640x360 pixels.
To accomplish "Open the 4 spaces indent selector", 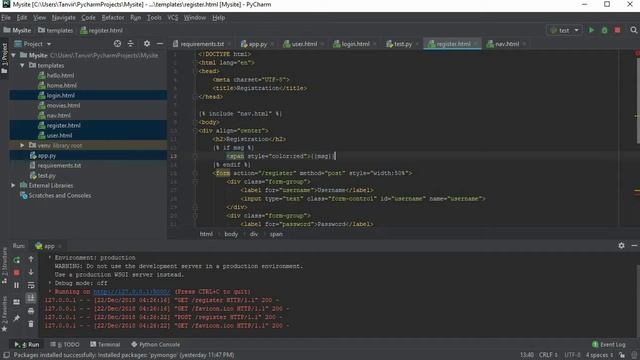I will pyautogui.click(x=600, y=355).
